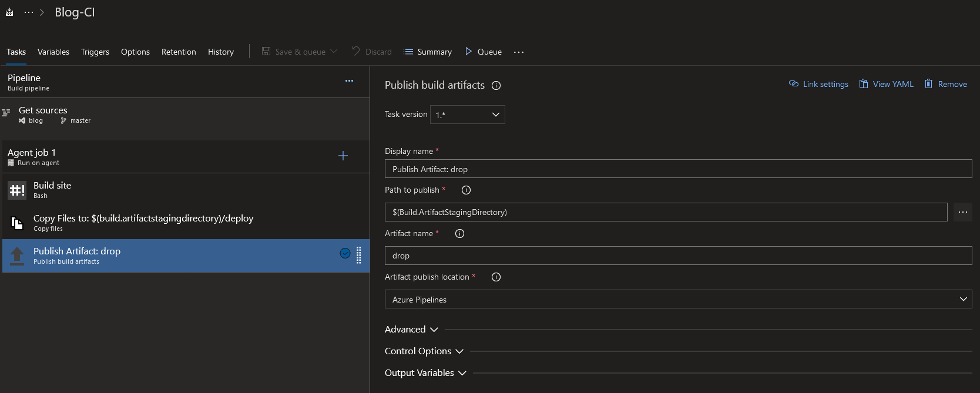
Task: Click the blog repository icon
Action: pyautogui.click(x=22, y=120)
